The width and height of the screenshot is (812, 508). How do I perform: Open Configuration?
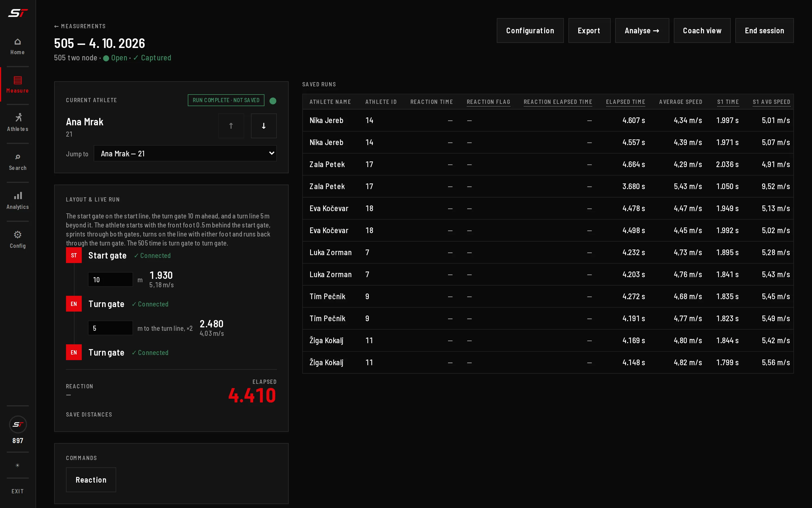click(x=530, y=30)
